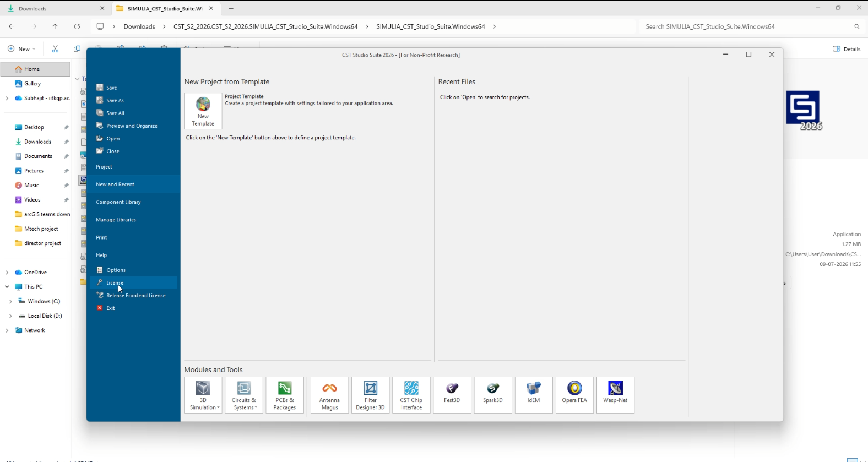The width and height of the screenshot is (868, 462).
Task: Expand the 3D Simulation dropdown arrow
Action: (219, 408)
